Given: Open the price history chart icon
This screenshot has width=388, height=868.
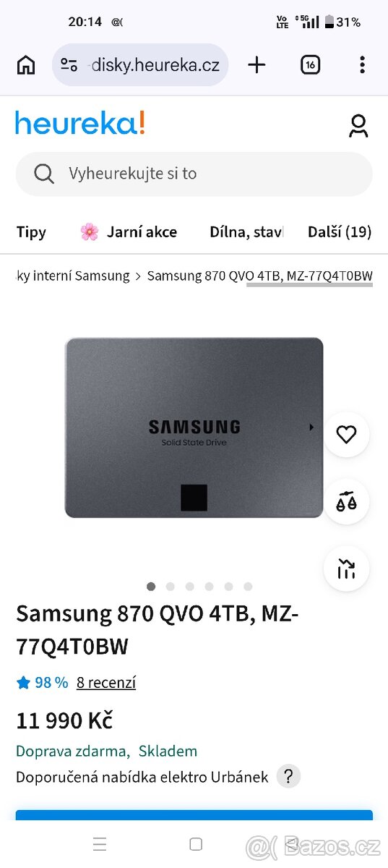Looking at the screenshot, I should coord(347,569).
